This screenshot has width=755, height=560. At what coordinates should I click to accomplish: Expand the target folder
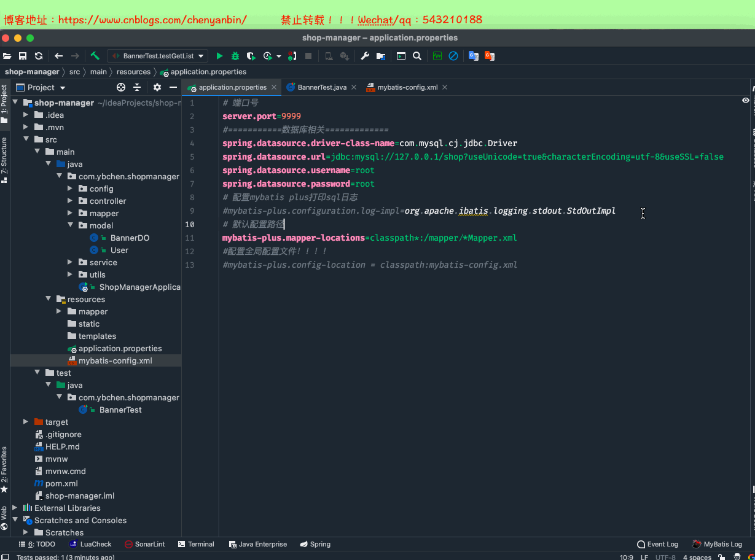coord(25,422)
